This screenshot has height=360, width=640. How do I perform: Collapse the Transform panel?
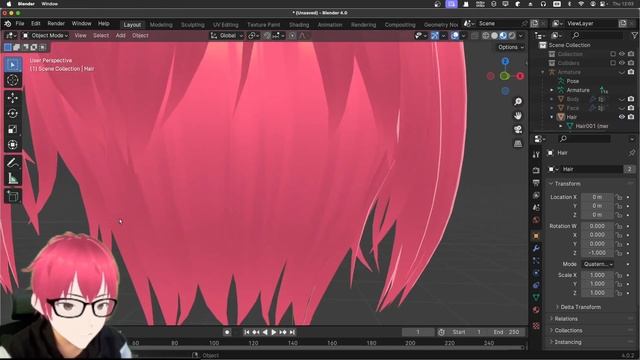(x=567, y=184)
